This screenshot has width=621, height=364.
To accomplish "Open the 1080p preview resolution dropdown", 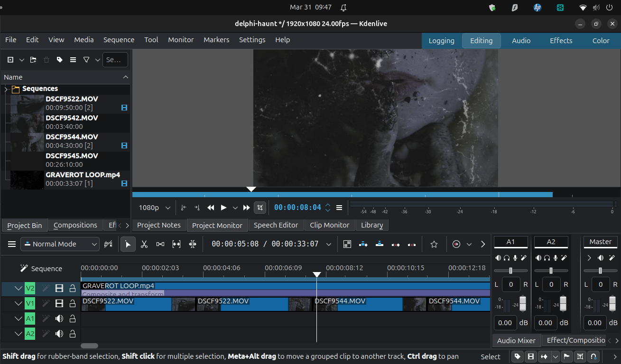I will click(x=155, y=208).
